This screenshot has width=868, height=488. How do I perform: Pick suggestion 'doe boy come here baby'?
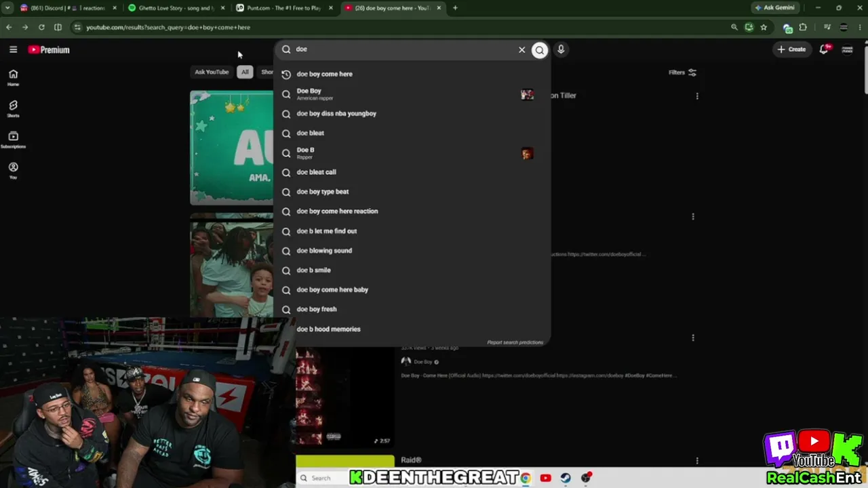tap(412, 289)
